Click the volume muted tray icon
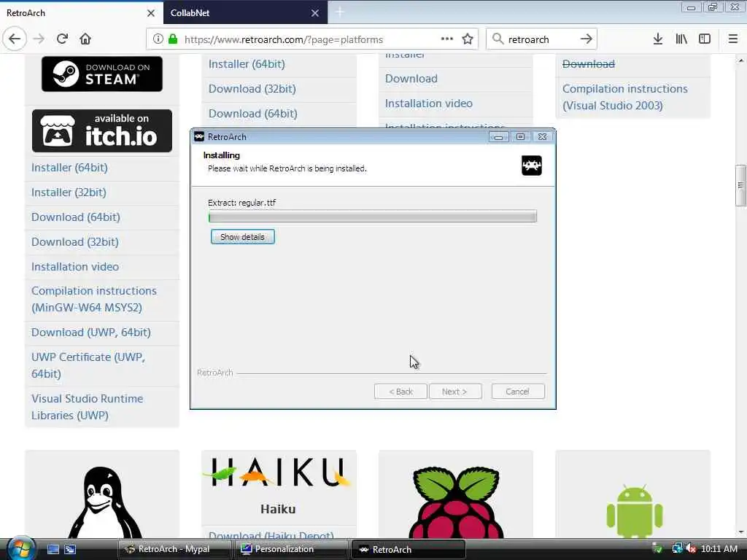This screenshot has width=747, height=560. tap(691, 549)
